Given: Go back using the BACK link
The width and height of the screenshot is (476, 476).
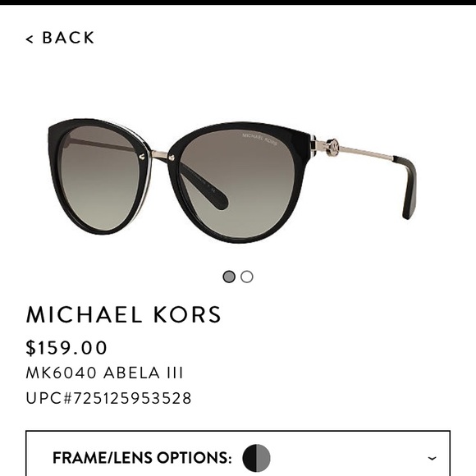Looking at the screenshot, I should tap(60, 38).
